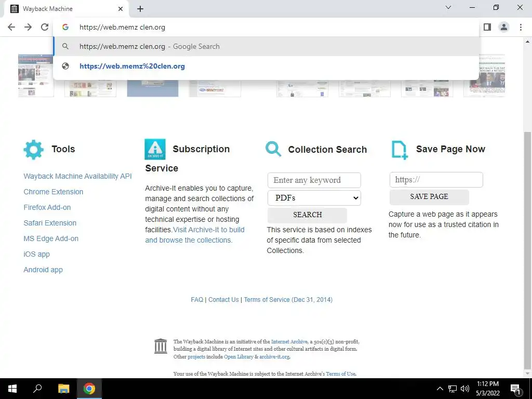The image size is (532, 399).
Task: Open File Explorer from the taskbar
Action: click(63, 389)
